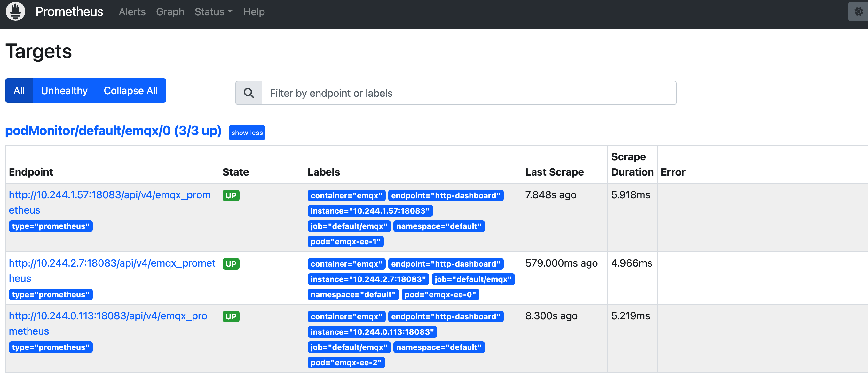Screen dimensions: 868x380
Task: Show only Unhealthy targets
Action: pos(64,90)
